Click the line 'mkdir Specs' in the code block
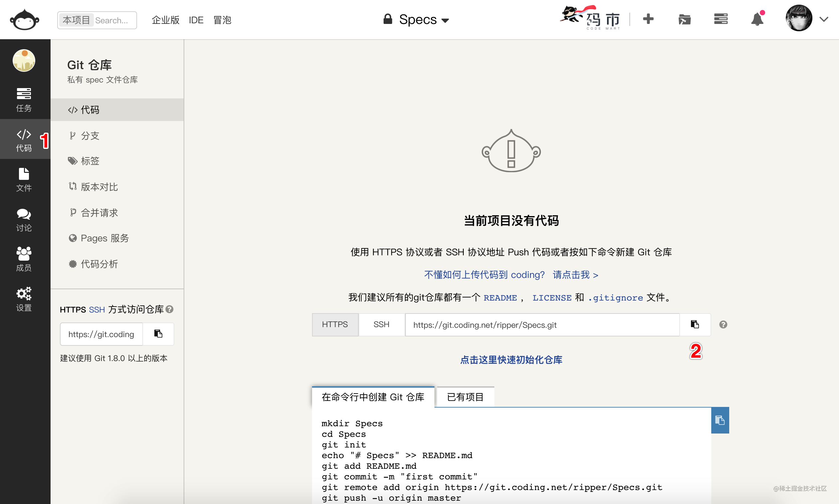 [352, 423]
